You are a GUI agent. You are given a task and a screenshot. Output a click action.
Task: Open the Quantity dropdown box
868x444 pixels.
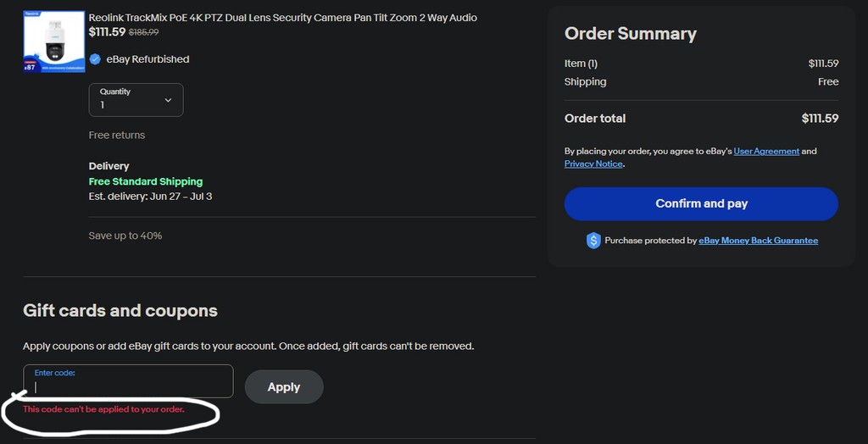coord(136,99)
